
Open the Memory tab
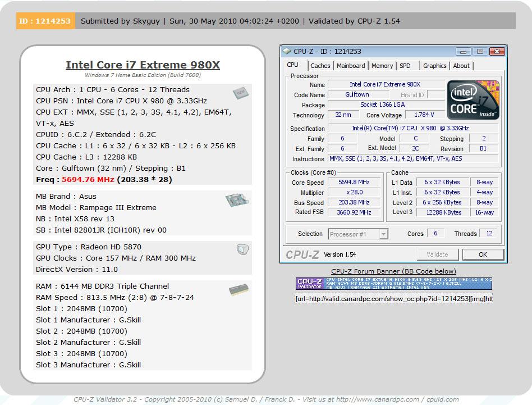point(382,66)
